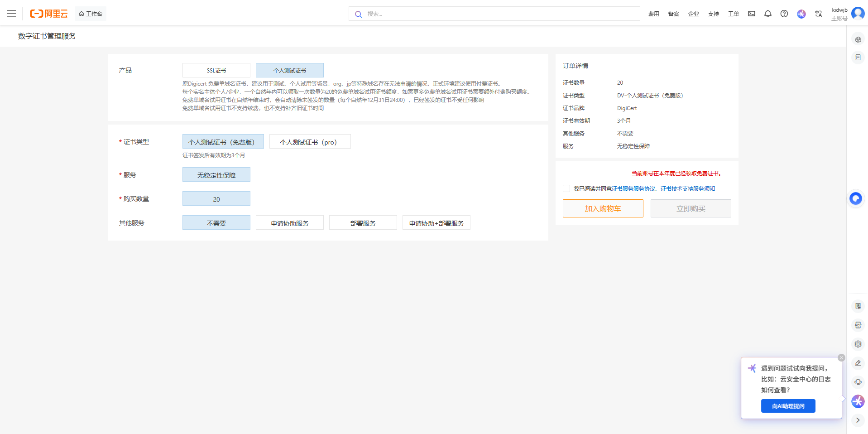The width and height of the screenshot is (868, 434).
Task: Open the notifications bell
Action: (x=767, y=14)
